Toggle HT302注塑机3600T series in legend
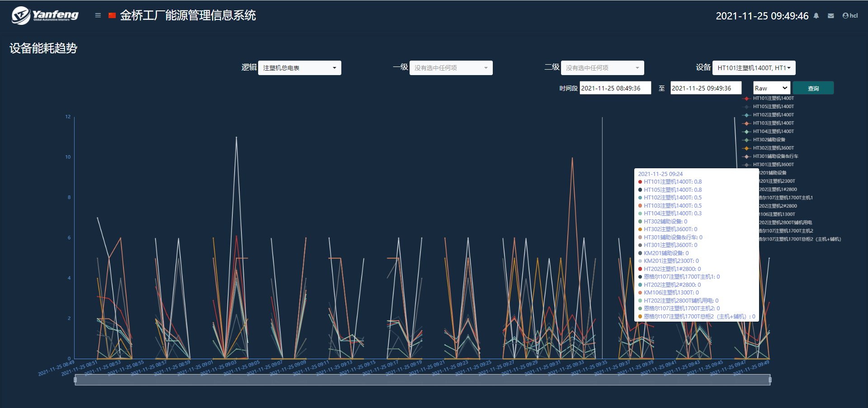Image resolution: width=868 pixels, height=408 pixels. pyautogui.click(x=769, y=148)
